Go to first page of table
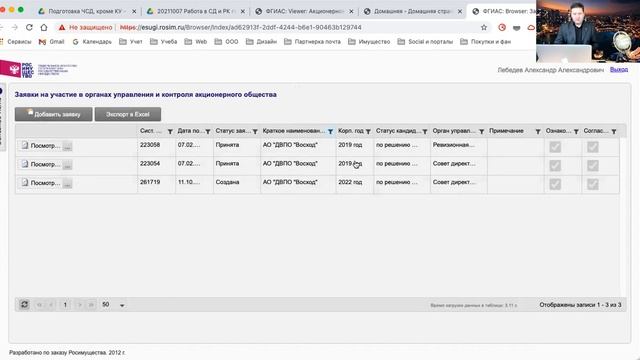This screenshot has width=640, height=360. click(40, 305)
